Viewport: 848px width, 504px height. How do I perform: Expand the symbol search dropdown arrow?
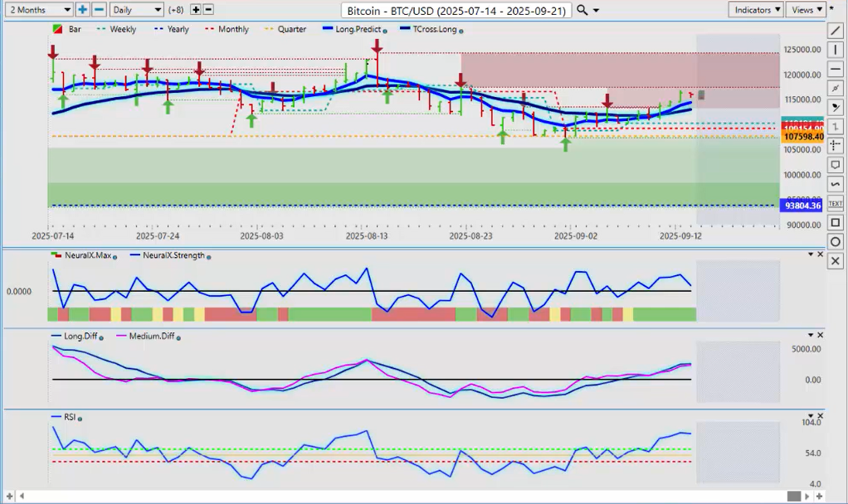[596, 10]
